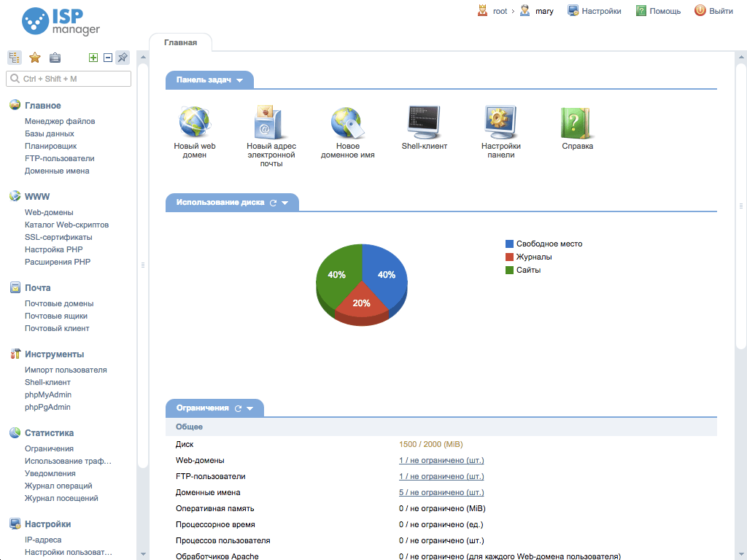
Task: Open the Ограничения panel dropdown arrow
Action: tap(252, 408)
